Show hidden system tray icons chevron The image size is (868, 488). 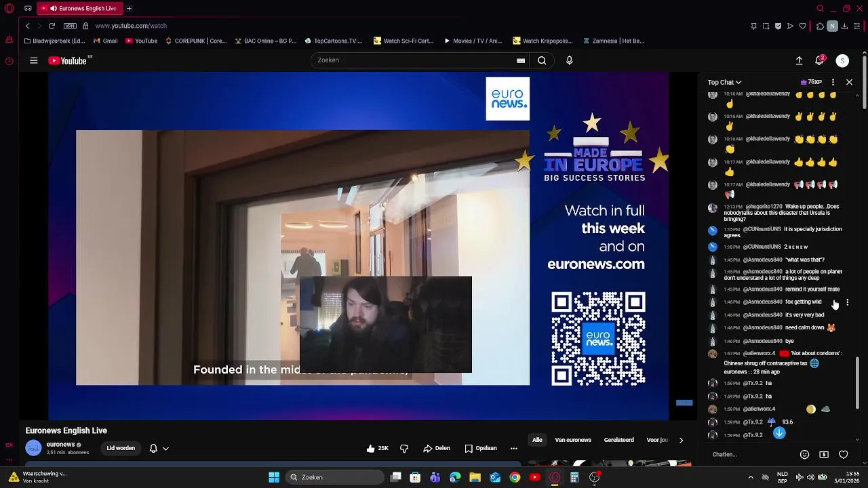click(x=751, y=477)
